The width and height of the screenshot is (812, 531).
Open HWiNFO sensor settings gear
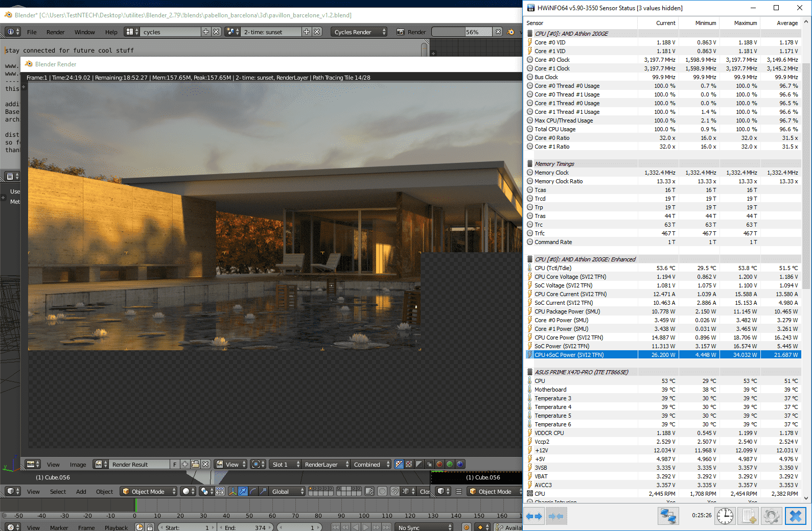point(771,516)
